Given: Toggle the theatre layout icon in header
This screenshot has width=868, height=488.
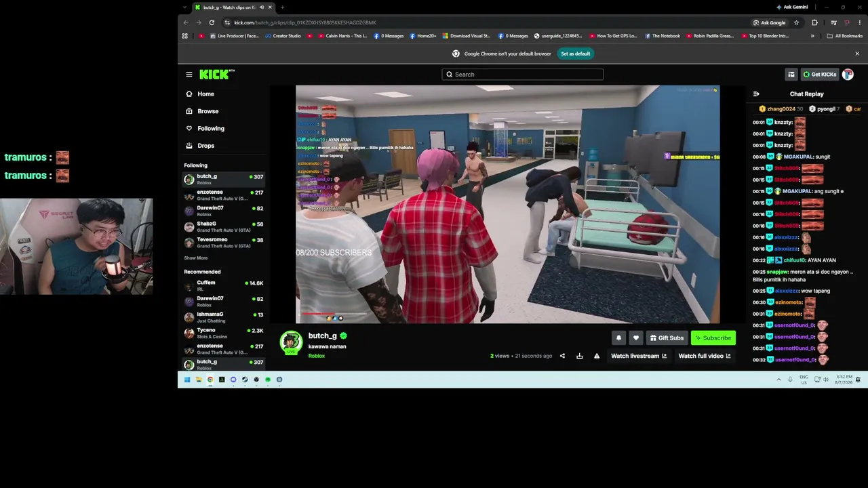Looking at the screenshot, I should [791, 75].
